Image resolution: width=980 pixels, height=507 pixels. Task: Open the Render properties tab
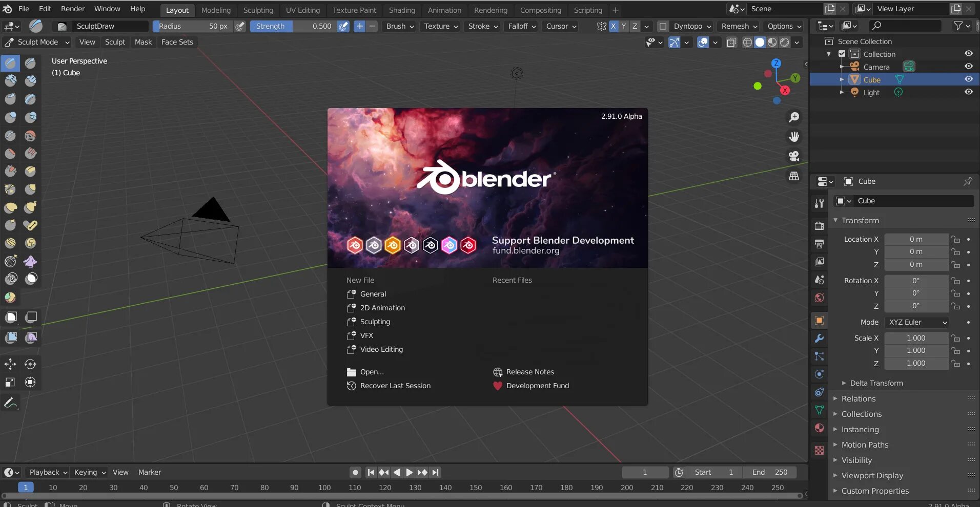point(819,226)
